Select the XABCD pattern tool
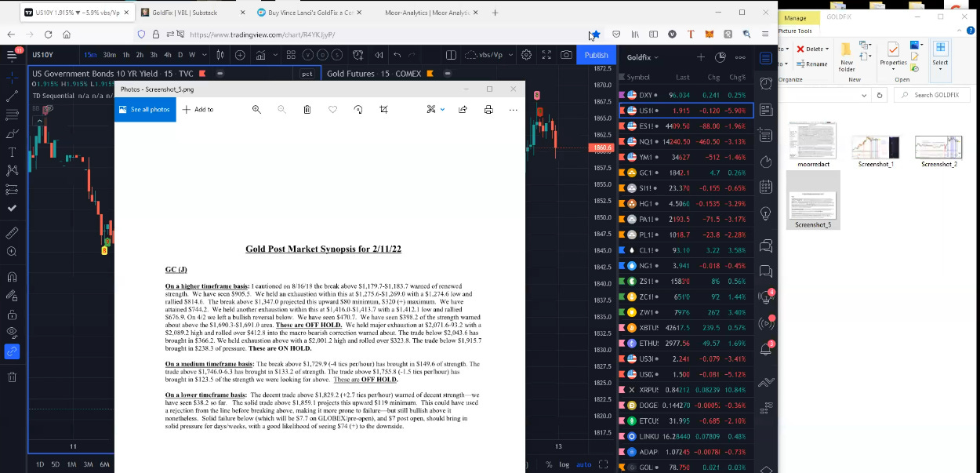This screenshot has width=980, height=473. point(12,170)
